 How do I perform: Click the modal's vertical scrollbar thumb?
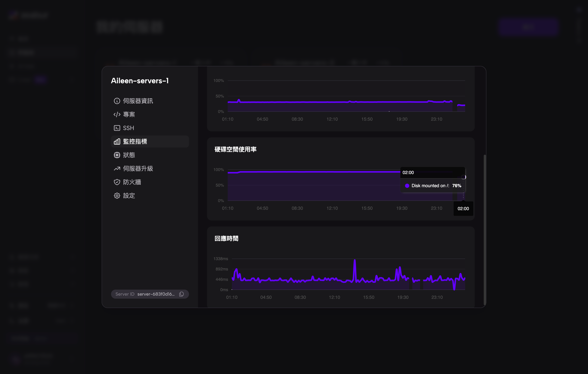click(485, 230)
